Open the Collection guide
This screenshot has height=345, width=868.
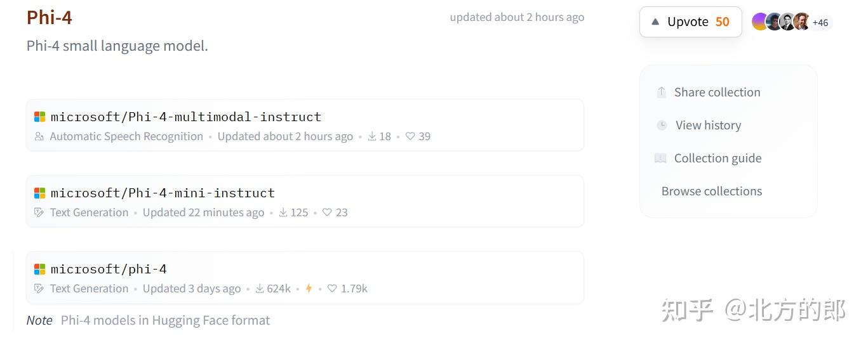click(x=718, y=159)
